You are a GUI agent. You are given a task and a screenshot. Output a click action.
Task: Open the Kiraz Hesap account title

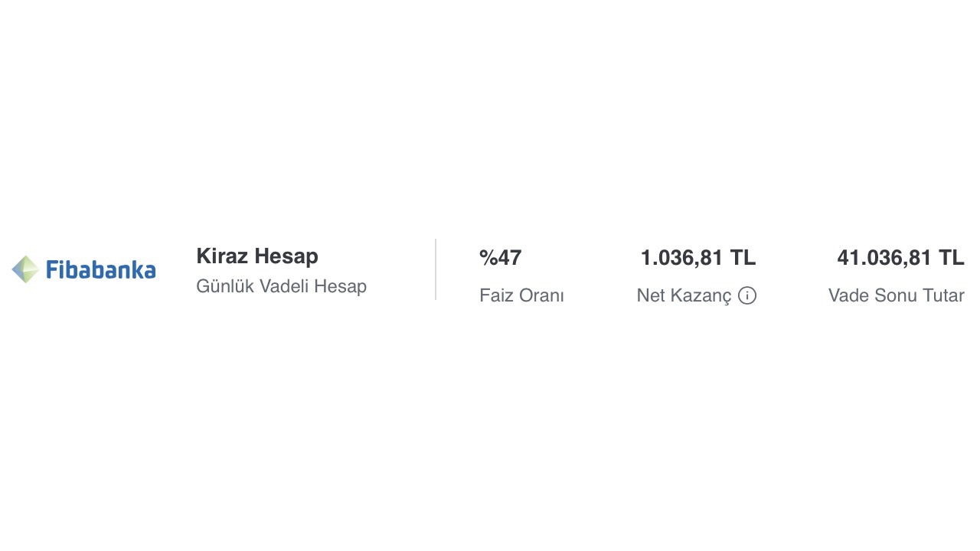tap(256, 256)
